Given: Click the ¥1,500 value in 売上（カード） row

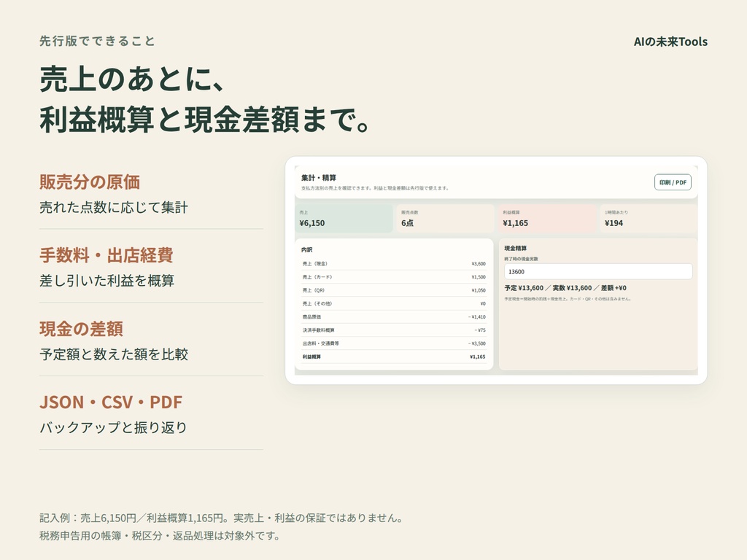Looking at the screenshot, I should 479,276.
